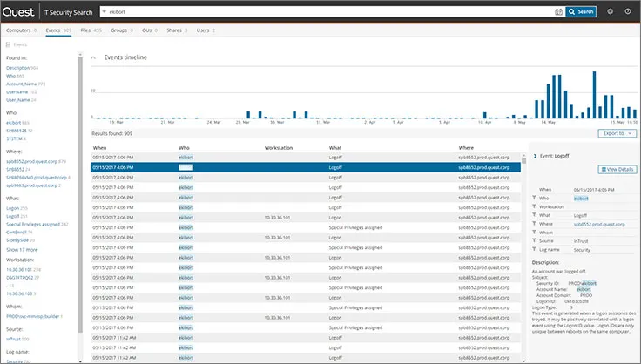The height and width of the screenshot is (364, 641).
Task: Click the Quest logo
Action: coord(19,11)
